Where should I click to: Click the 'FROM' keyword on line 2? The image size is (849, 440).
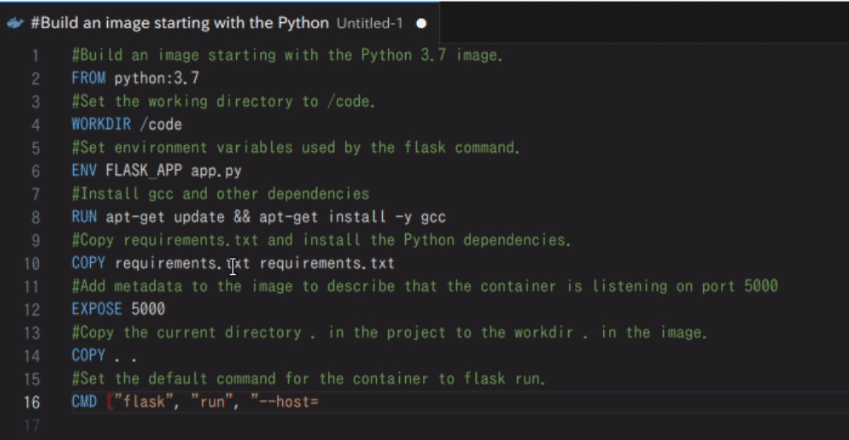click(88, 78)
